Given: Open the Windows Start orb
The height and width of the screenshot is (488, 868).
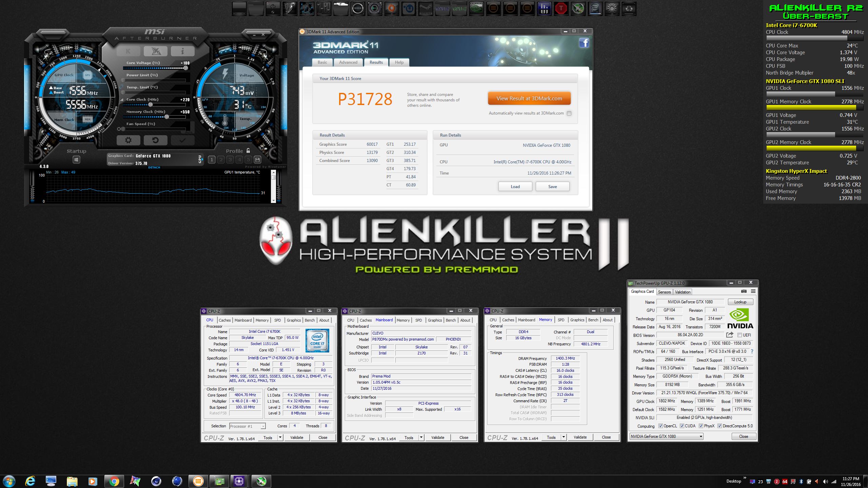Looking at the screenshot, I should click(x=9, y=481).
